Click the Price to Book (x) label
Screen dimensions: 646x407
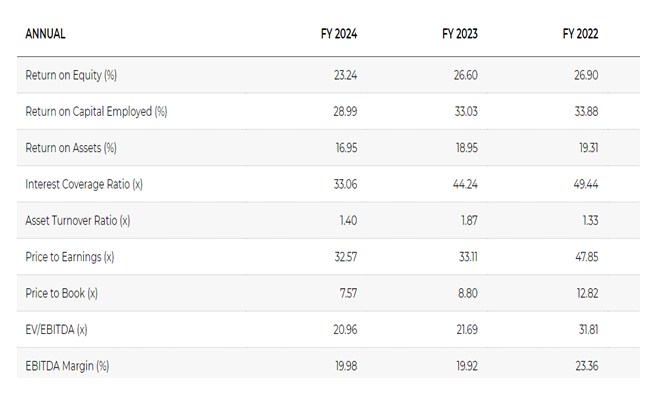[62, 293]
